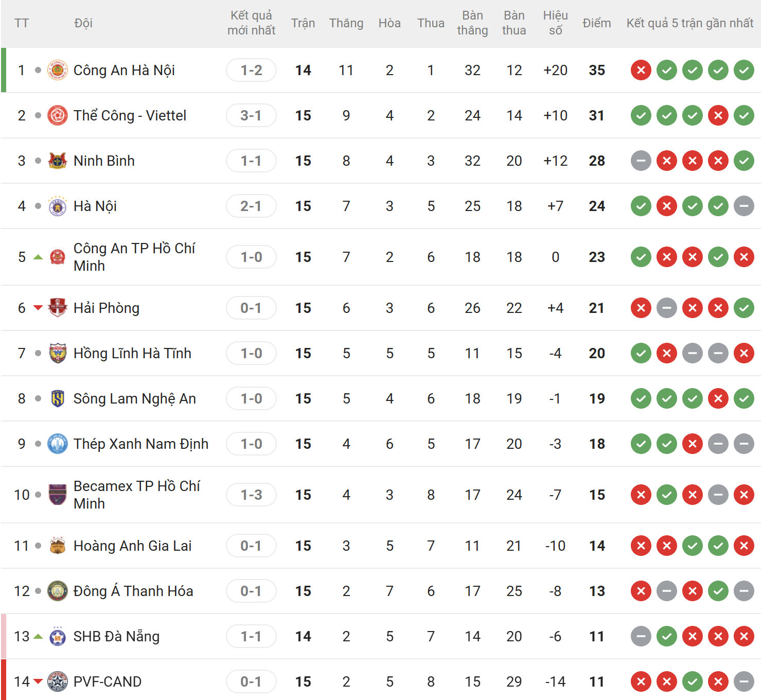The width and height of the screenshot is (761, 700).
Task: Click the Hải Phòng club logo
Action: (58, 308)
